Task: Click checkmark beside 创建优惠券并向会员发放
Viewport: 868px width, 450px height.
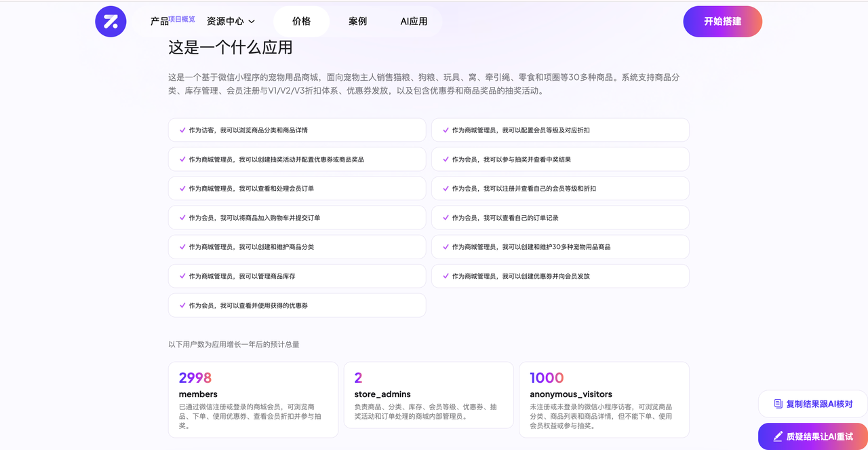Action: pyautogui.click(x=446, y=276)
